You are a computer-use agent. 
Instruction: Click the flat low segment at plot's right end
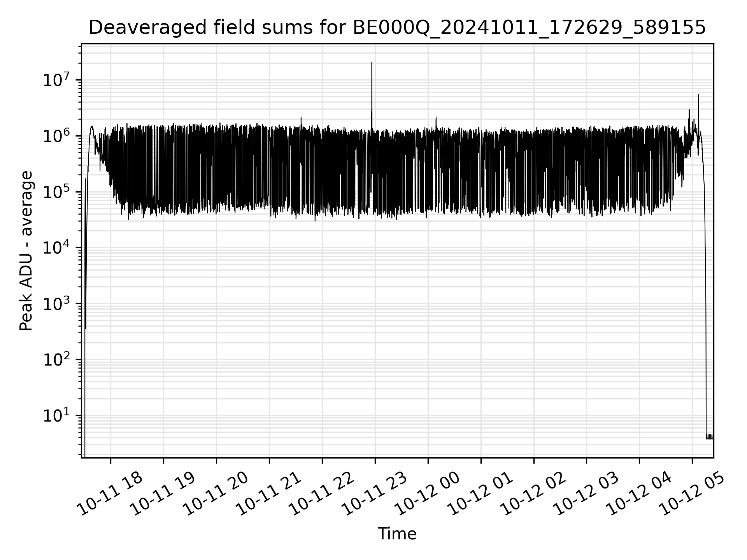pyautogui.click(x=710, y=437)
